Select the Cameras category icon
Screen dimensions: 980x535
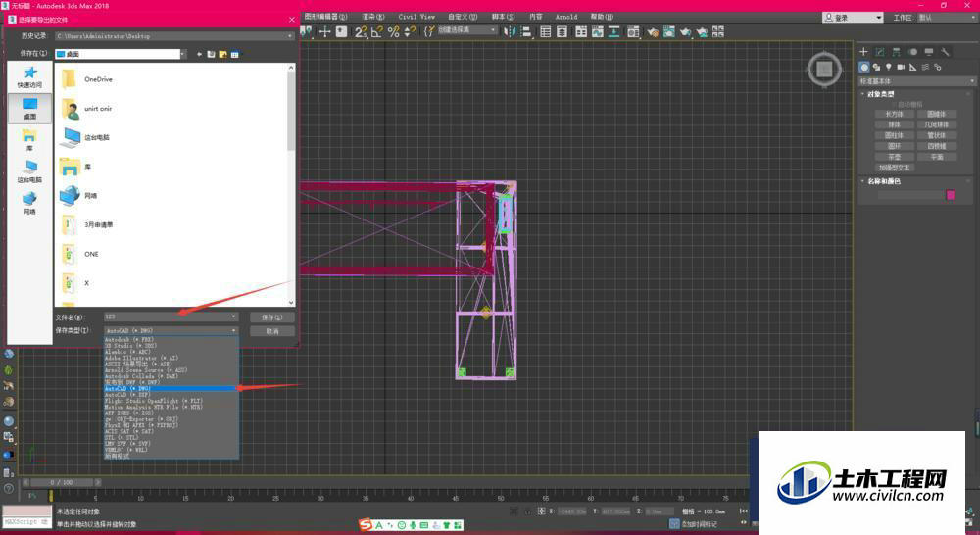pyautogui.click(x=901, y=67)
